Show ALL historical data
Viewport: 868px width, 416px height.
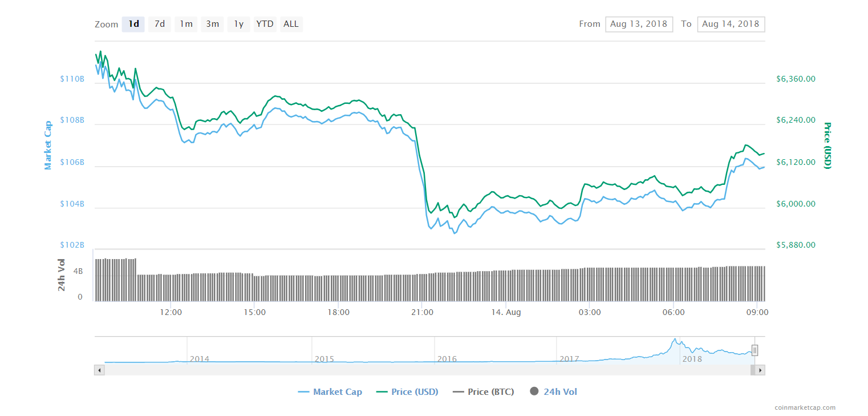pyautogui.click(x=291, y=24)
